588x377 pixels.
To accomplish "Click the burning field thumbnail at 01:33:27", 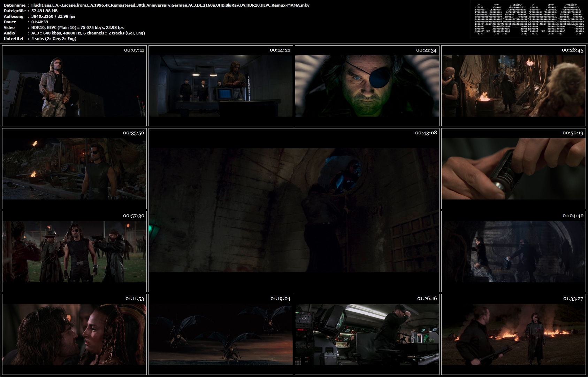I will tap(513, 334).
